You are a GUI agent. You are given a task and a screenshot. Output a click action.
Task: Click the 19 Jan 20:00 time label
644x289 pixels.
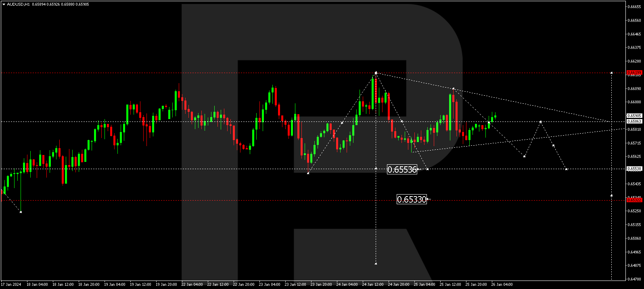[x=166, y=285]
